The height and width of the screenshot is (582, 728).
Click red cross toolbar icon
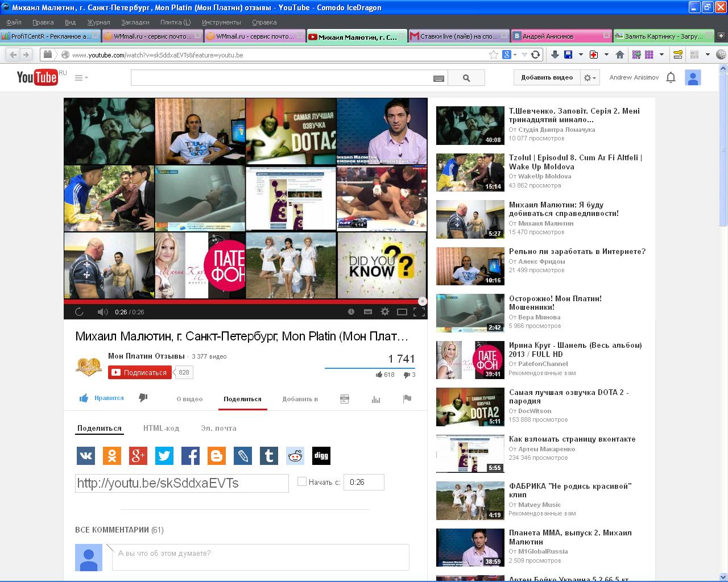tap(594, 55)
